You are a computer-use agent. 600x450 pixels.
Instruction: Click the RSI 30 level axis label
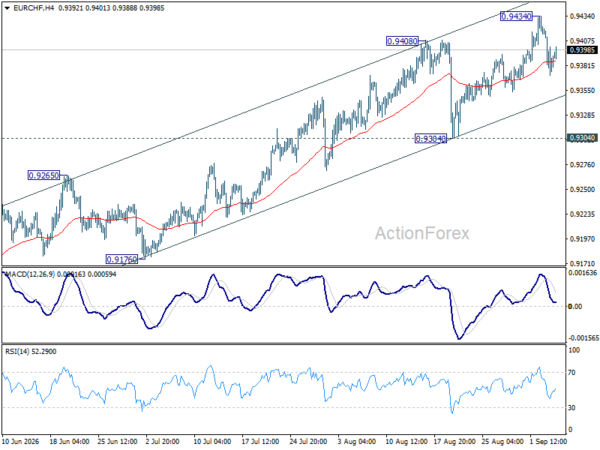(571, 408)
